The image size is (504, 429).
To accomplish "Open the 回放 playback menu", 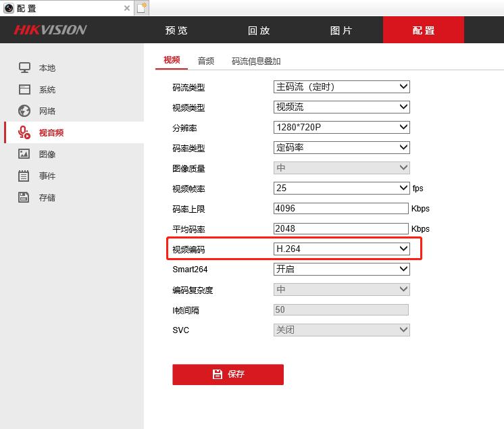I will point(259,30).
